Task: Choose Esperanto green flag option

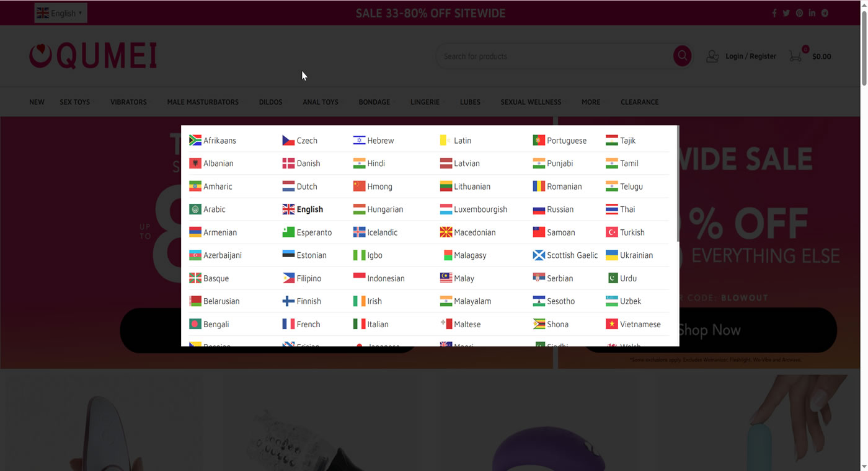Action: pyautogui.click(x=307, y=232)
